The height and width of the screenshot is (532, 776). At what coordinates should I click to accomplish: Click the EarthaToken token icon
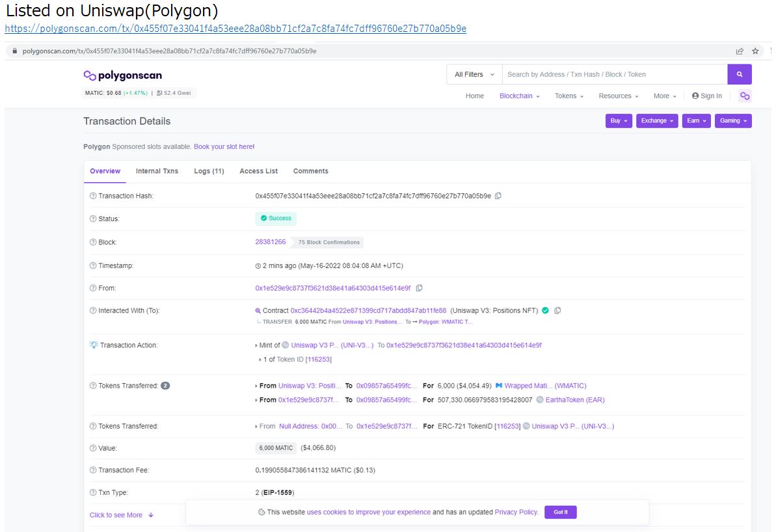tap(540, 400)
